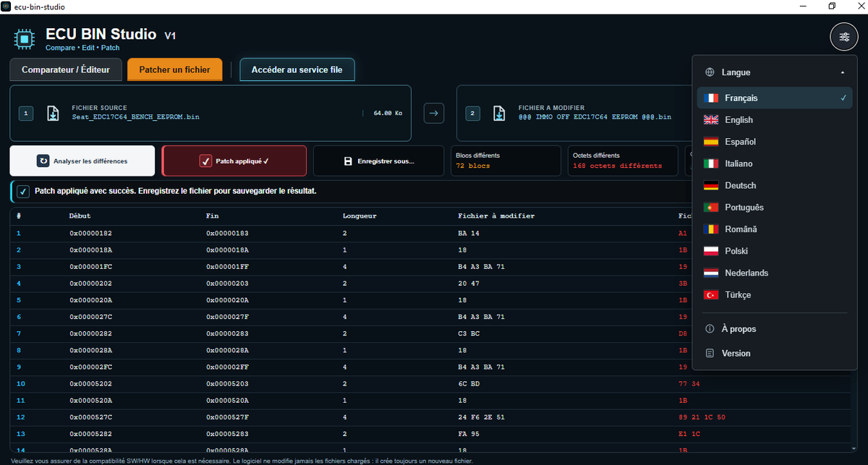Click the German flag icon
The height and width of the screenshot is (465, 868).
(x=712, y=186)
